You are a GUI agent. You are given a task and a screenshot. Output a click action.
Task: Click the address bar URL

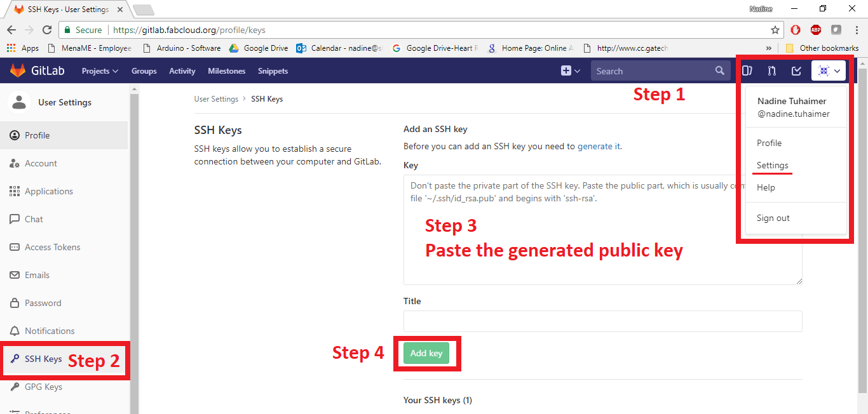click(189, 30)
